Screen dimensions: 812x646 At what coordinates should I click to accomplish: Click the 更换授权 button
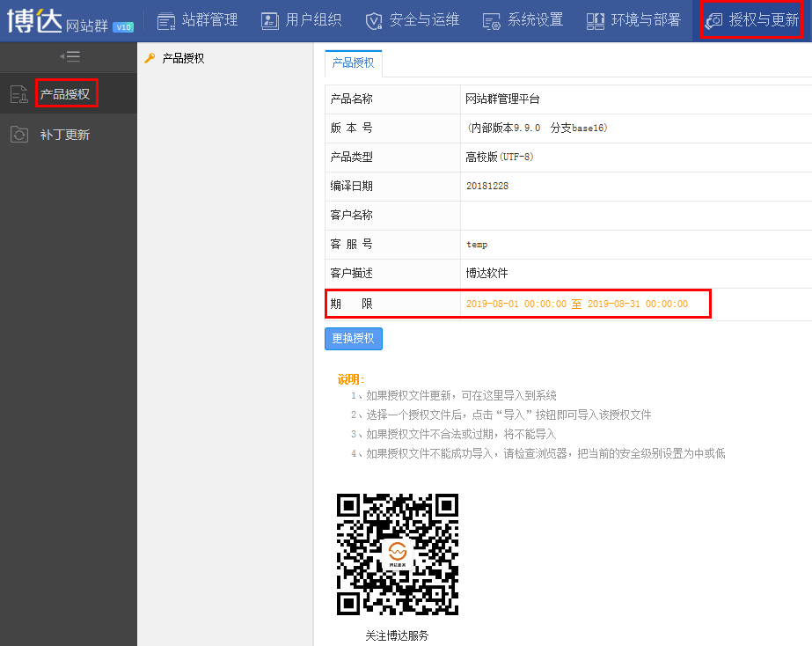[354, 339]
